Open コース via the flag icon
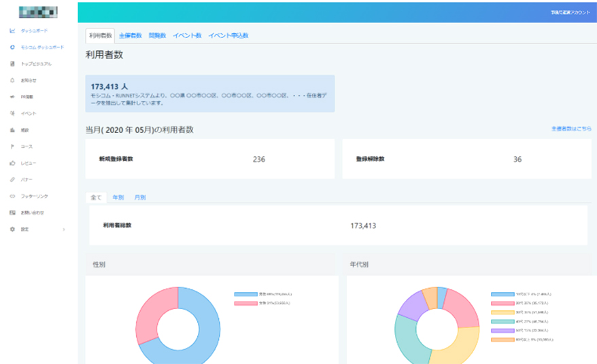597x364 pixels. 12,147
